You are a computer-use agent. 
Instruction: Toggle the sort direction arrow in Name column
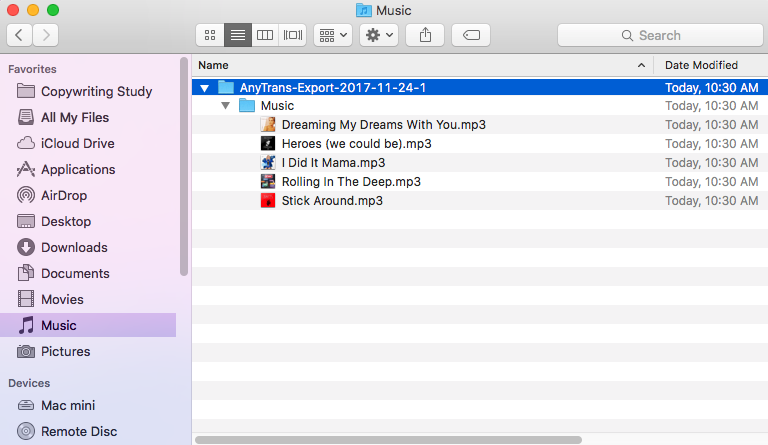coord(641,65)
